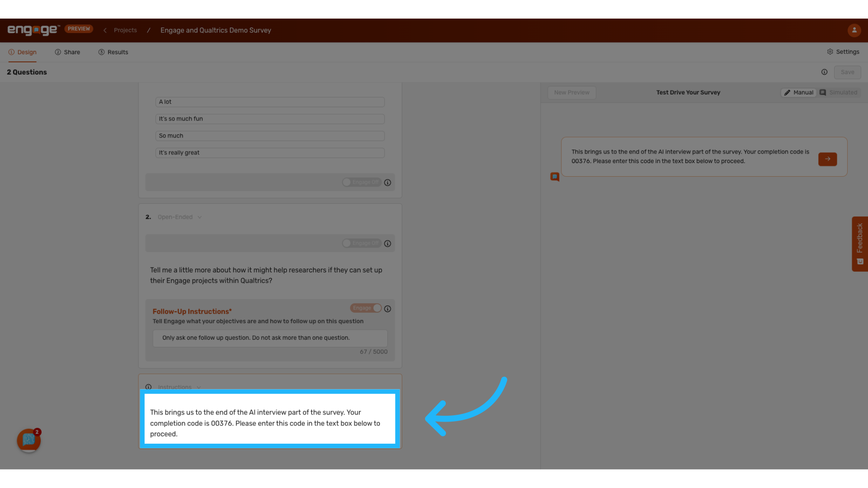
Task: Click Engage and Qualtrics Demo Survey title
Action: (x=216, y=30)
